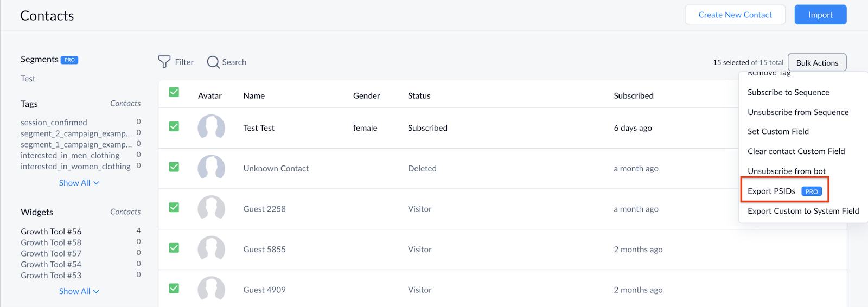This screenshot has height=307, width=868.
Task: Click Create New Contact button
Action: [x=735, y=15]
